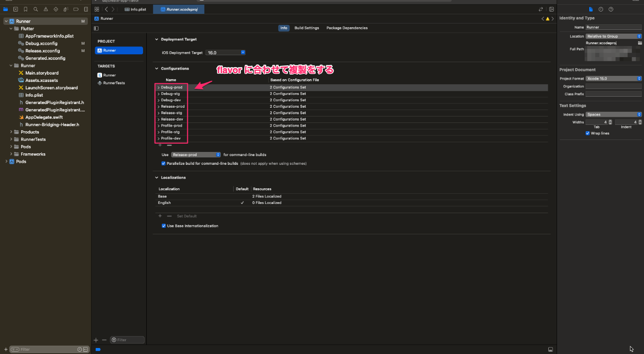Collapse the Localizations section
644x354 pixels.
point(156,178)
